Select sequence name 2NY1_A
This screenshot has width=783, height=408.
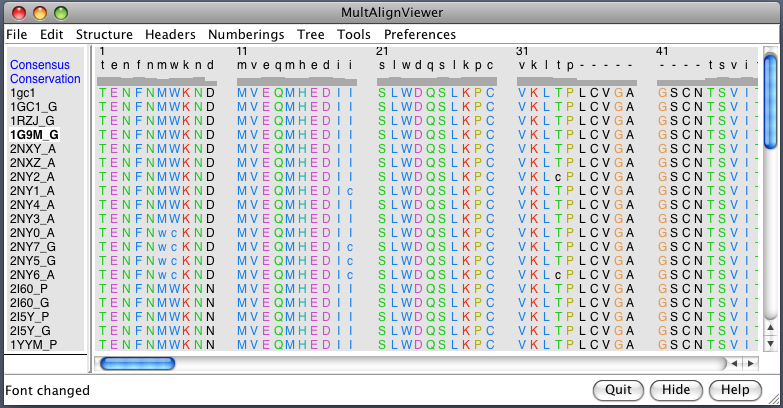(x=32, y=191)
